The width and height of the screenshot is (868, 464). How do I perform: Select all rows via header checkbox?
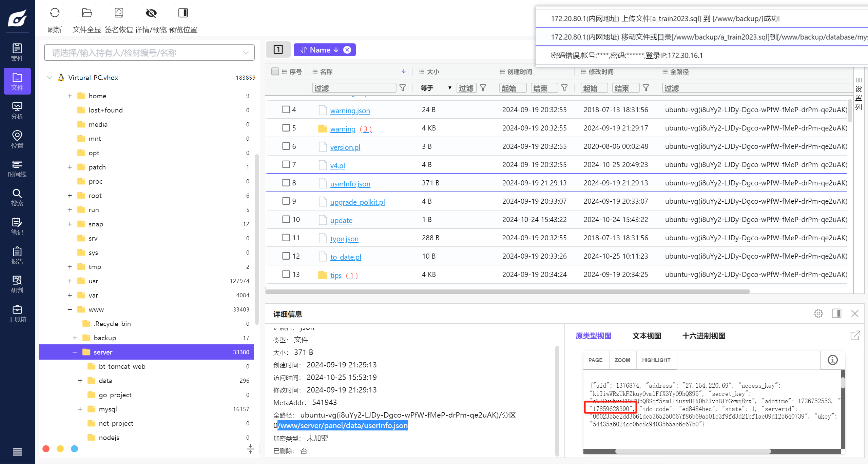point(275,72)
